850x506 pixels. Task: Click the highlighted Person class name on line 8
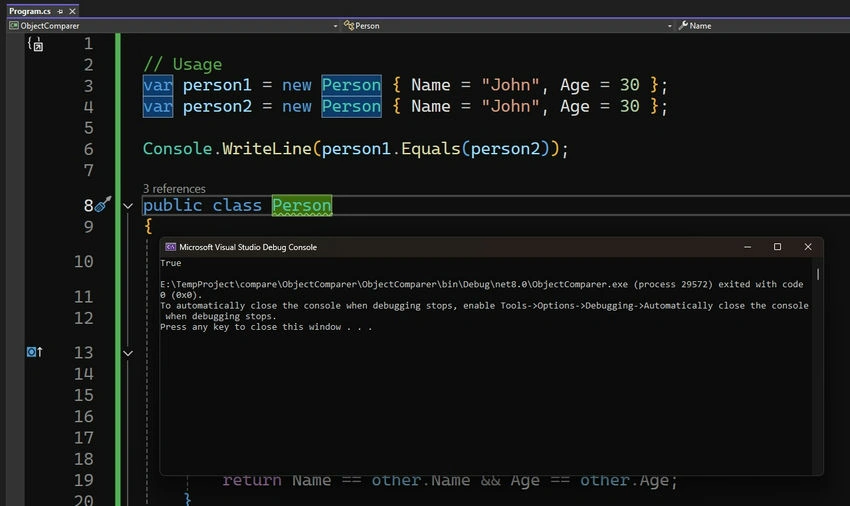point(302,206)
